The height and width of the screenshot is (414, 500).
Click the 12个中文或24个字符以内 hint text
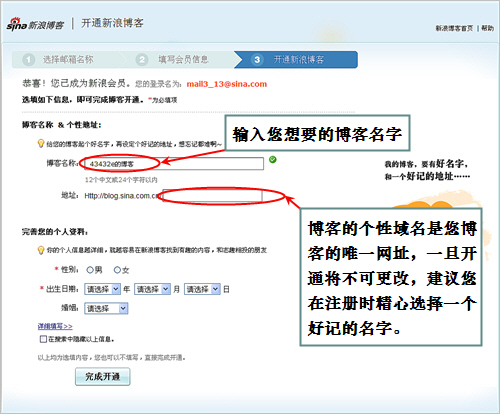(x=121, y=180)
